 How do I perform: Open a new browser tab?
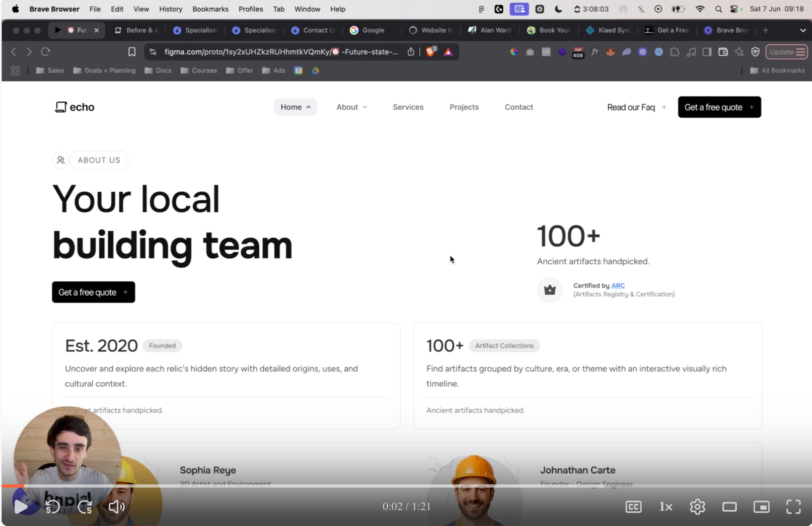click(x=766, y=30)
